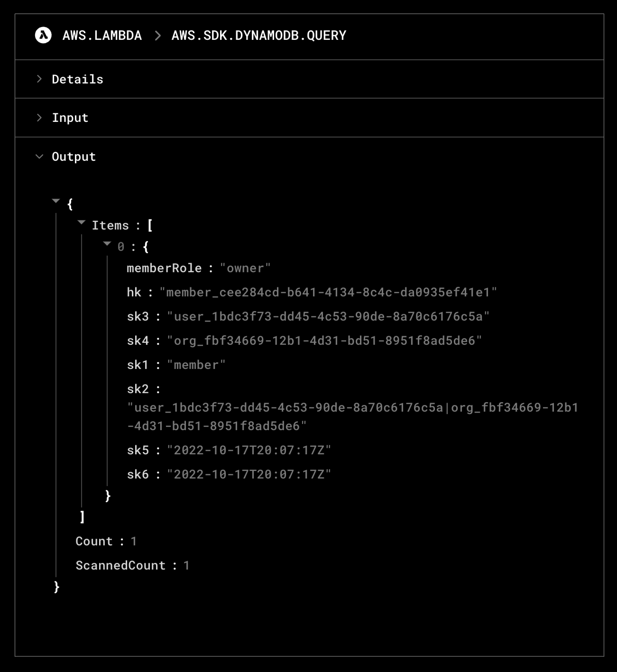Collapse array item 0 triangle

[x=107, y=244]
